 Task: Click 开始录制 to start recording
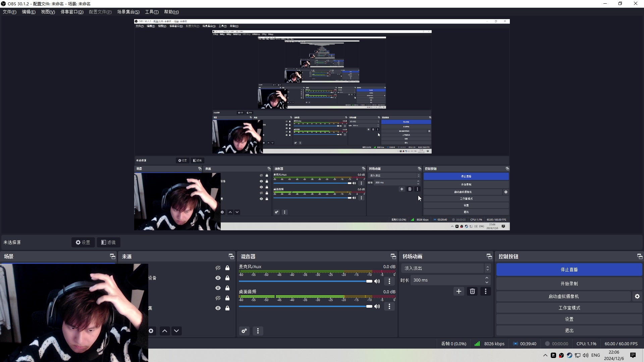click(569, 284)
